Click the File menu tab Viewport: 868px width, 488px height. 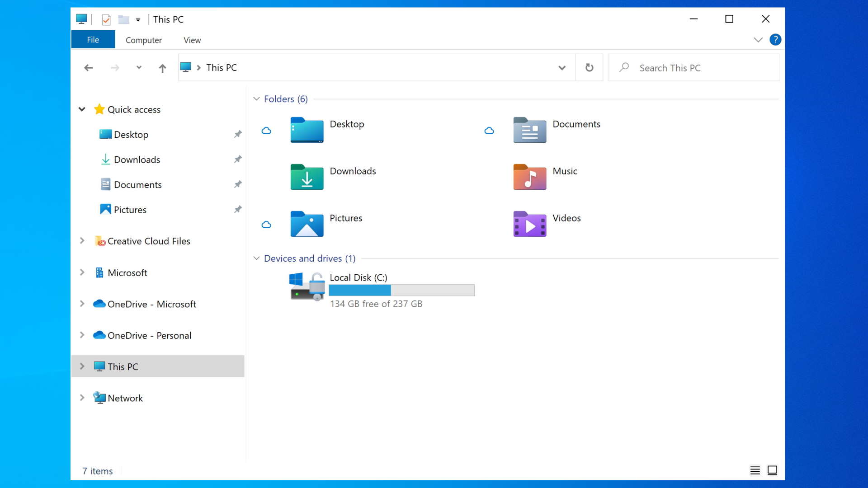93,39
